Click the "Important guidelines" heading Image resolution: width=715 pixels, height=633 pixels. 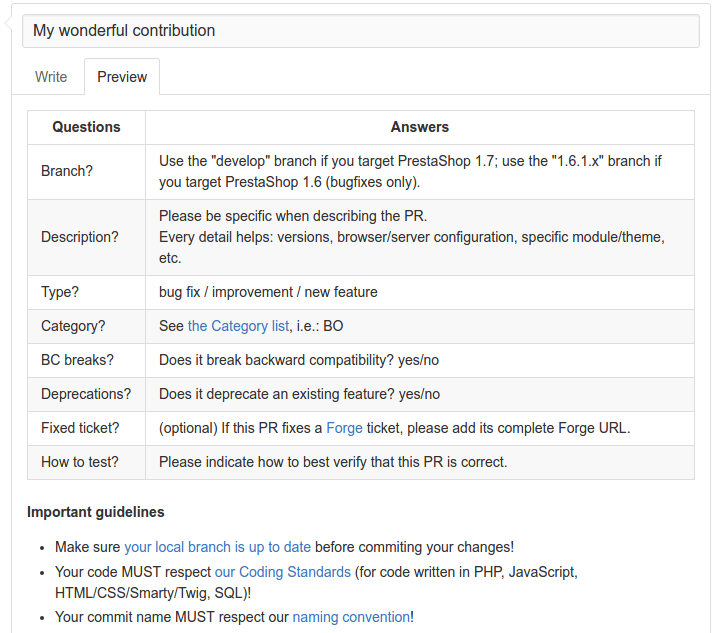tap(96, 512)
